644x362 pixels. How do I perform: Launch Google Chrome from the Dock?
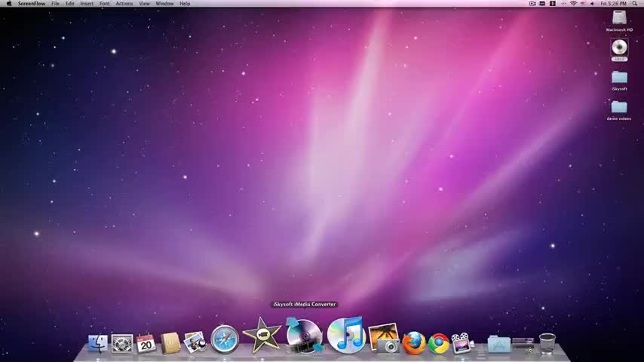[438, 343]
